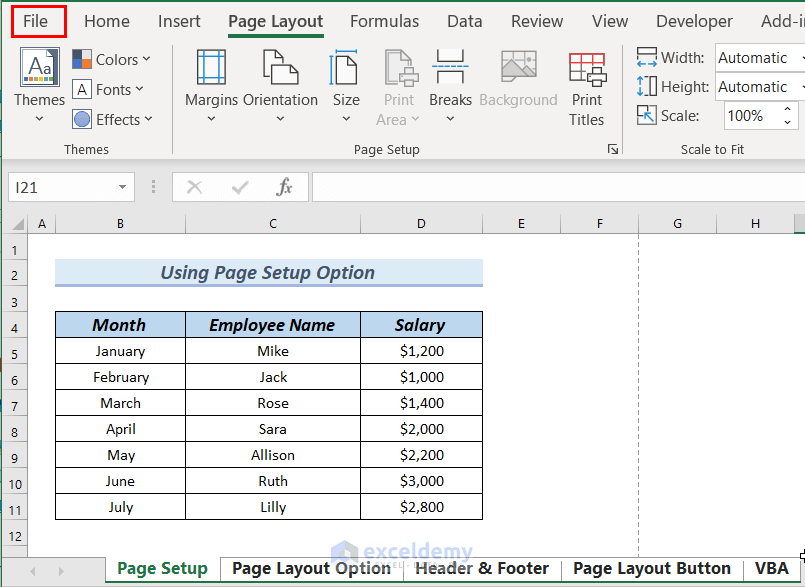
Task: Open the File menu
Action: pos(38,21)
